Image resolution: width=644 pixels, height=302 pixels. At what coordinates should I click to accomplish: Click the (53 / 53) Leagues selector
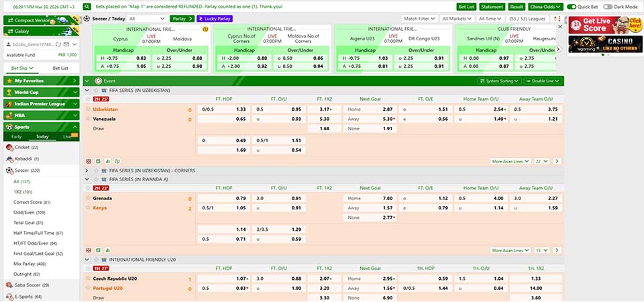click(528, 19)
